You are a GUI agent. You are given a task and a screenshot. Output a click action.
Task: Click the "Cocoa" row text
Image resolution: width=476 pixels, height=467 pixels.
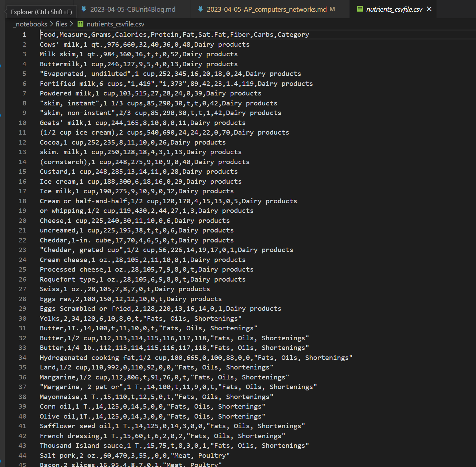(x=133, y=143)
